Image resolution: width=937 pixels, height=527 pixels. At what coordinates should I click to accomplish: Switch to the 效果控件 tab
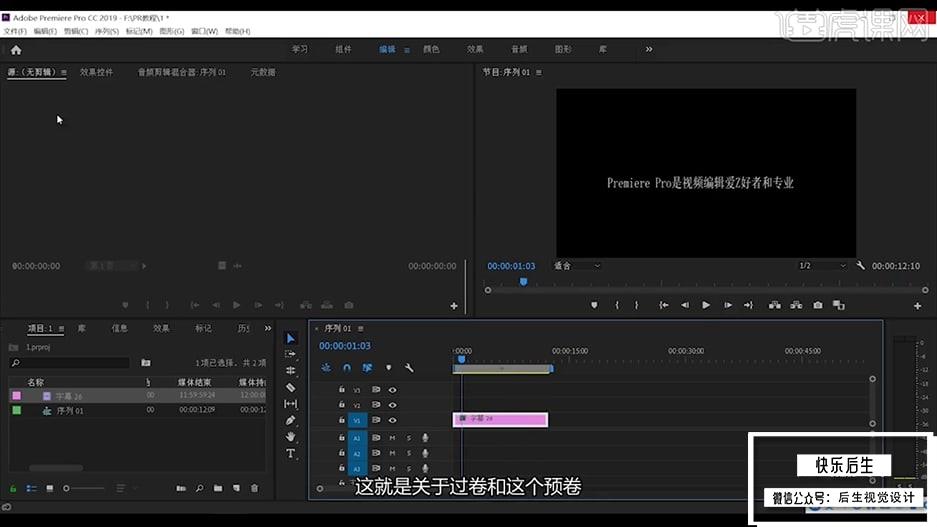pyautogui.click(x=96, y=72)
